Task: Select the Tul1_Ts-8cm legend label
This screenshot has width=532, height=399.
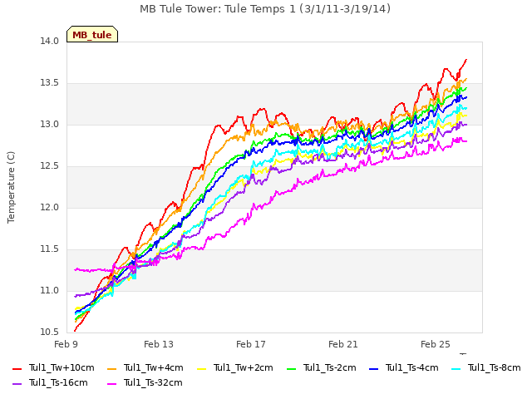Action: pos(495,367)
